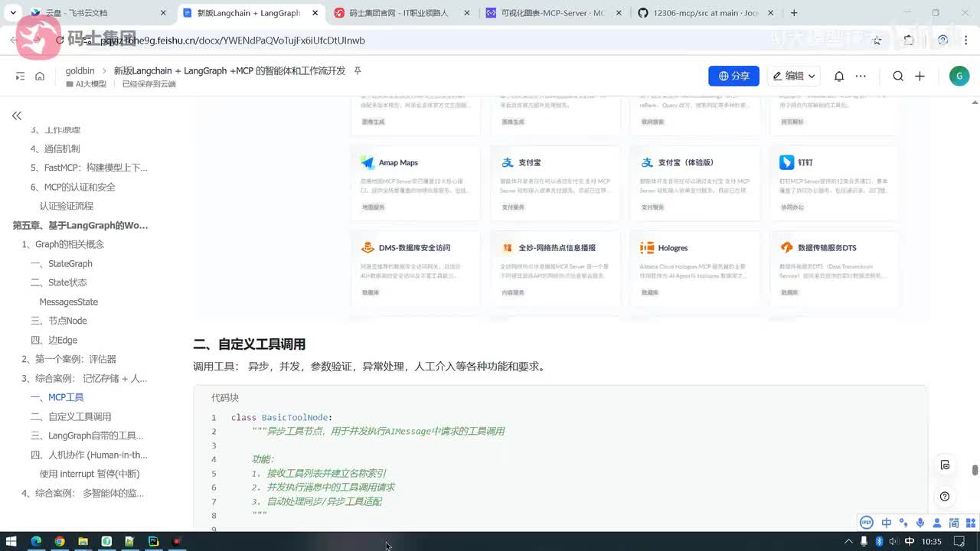Open the comments panel icon
The width and height of the screenshot is (980, 551).
945,465
